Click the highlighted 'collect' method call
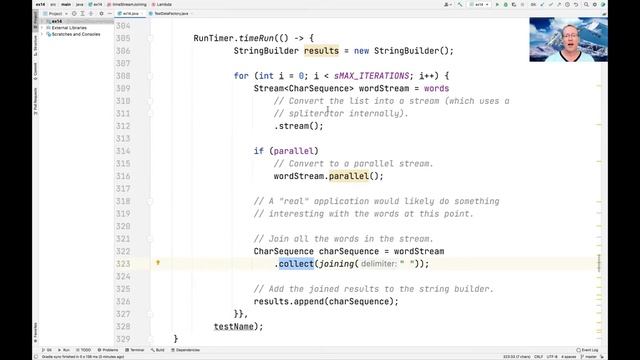Viewport: 640px width, 360px height. pyautogui.click(x=296, y=264)
